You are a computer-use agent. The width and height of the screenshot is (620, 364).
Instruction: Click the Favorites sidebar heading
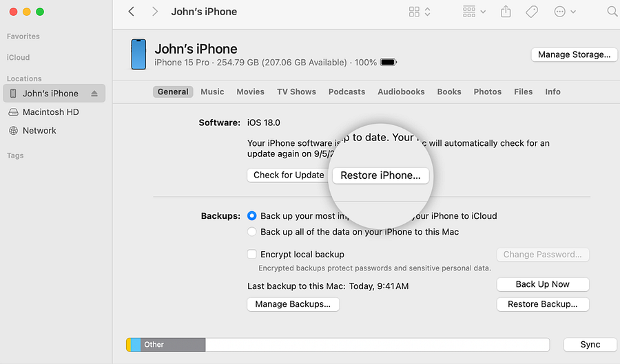point(23,36)
